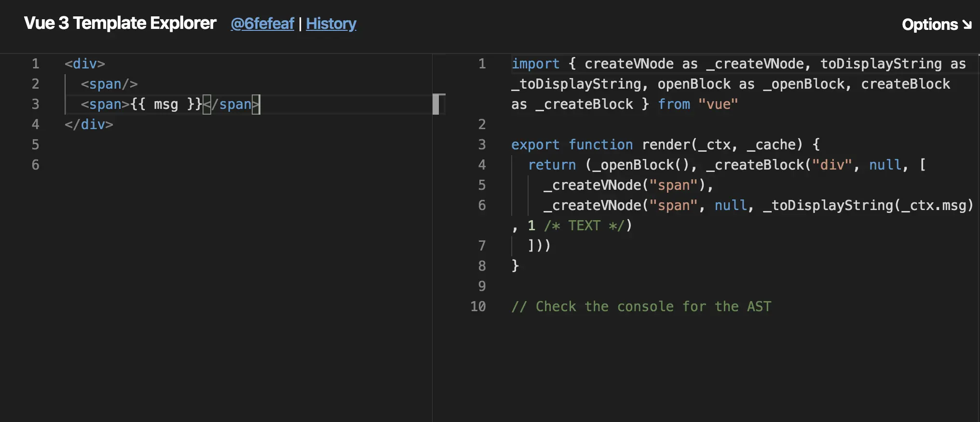
Task: Click the "vue" string in the import statement
Action: point(718,104)
